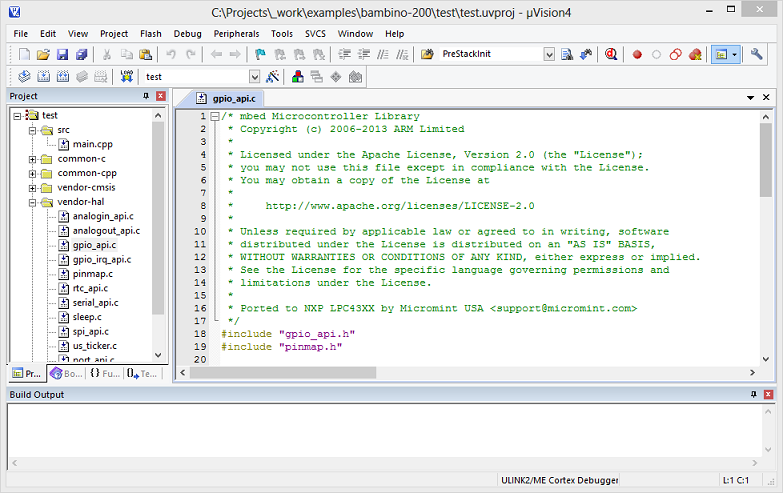783x493 pixels.
Task: Download code to flash with the LOAD icon
Action: pos(127,76)
